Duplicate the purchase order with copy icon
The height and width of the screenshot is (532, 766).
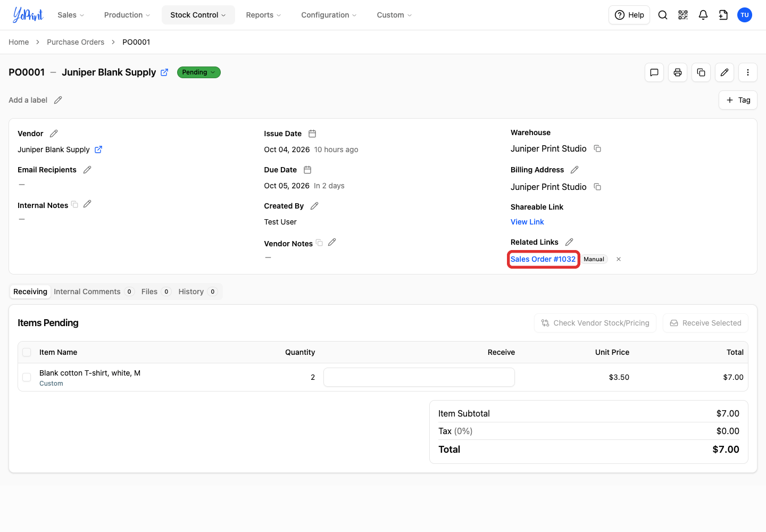(x=701, y=72)
